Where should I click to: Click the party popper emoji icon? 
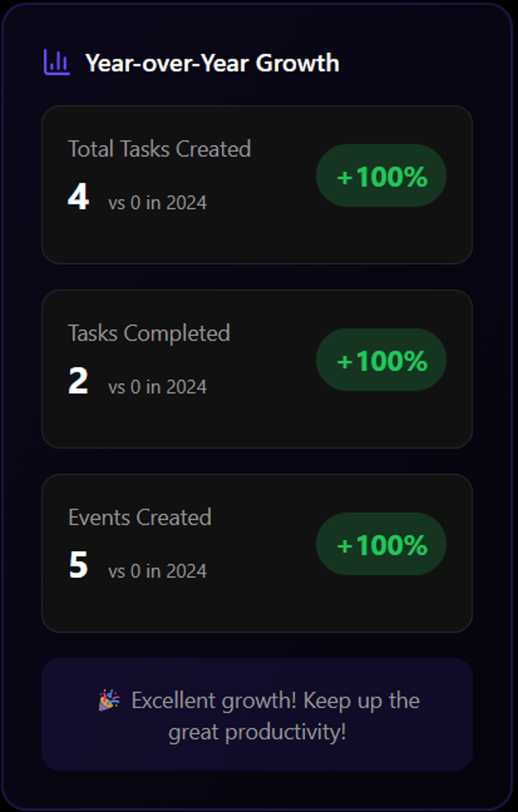coord(110,701)
